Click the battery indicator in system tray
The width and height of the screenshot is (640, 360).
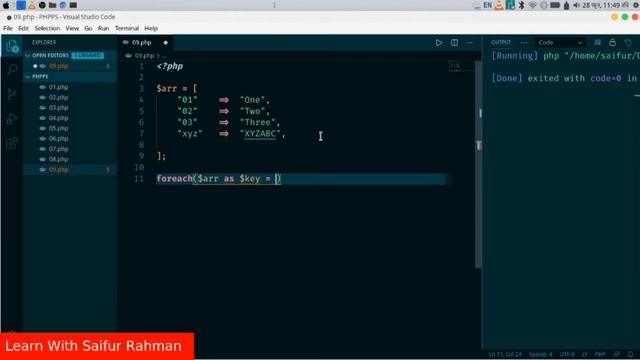pos(555,5)
